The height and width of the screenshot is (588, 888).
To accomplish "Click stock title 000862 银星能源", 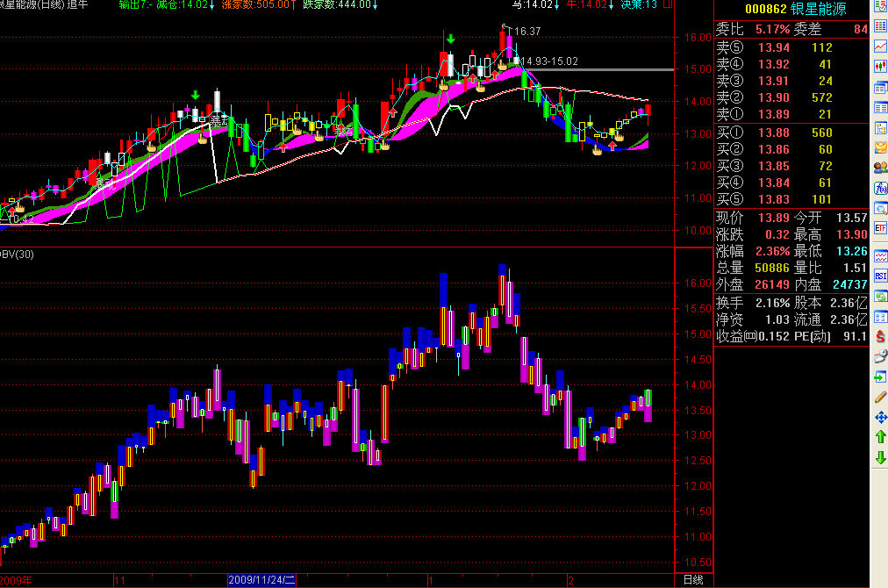I will coord(795,9).
